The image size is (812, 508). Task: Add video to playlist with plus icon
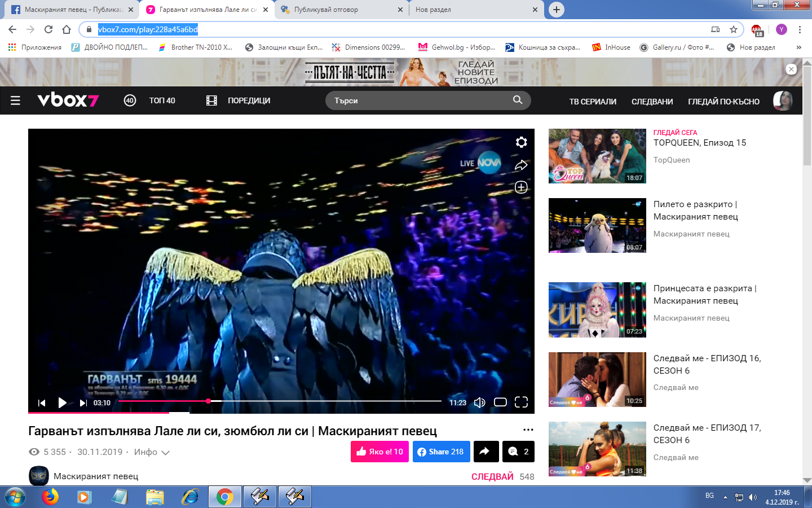[521, 187]
